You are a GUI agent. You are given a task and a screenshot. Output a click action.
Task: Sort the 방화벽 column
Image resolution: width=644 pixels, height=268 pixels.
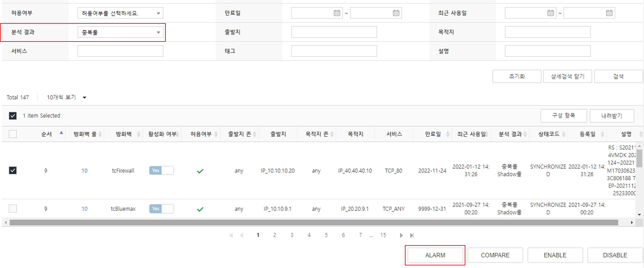tap(139, 134)
